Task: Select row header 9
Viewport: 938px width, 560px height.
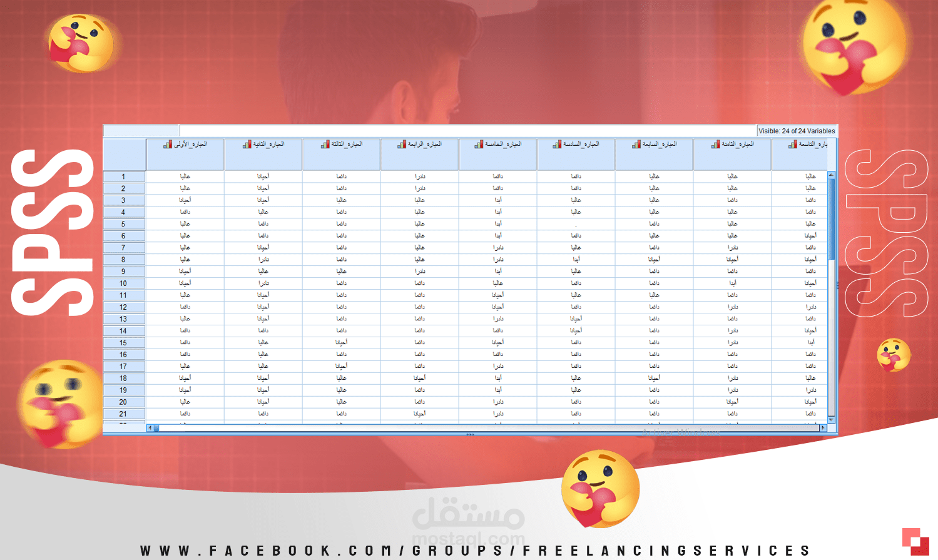Action: 124,272
